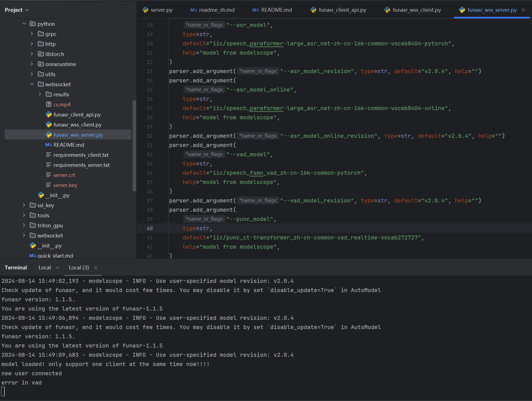The height and width of the screenshot is (401, 532).
Task: Click the file icon of server.key
Action: point(49,185)
